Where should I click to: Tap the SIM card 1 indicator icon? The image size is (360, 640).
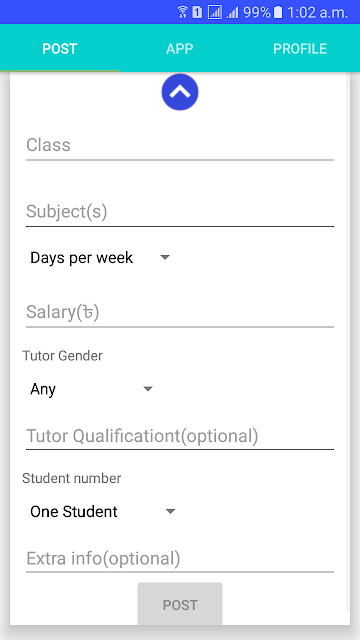tap(197, 13)
